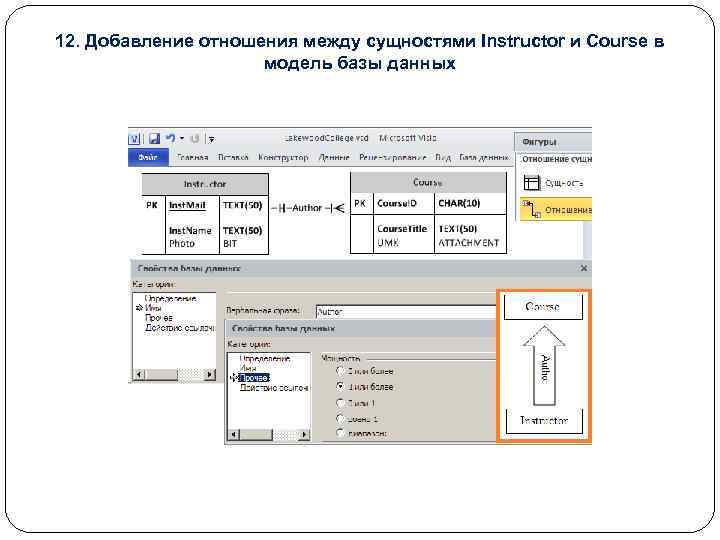Open the Undo history dropdown arrow
Viewport: 720px width, 540px height.
pos(182,138)
